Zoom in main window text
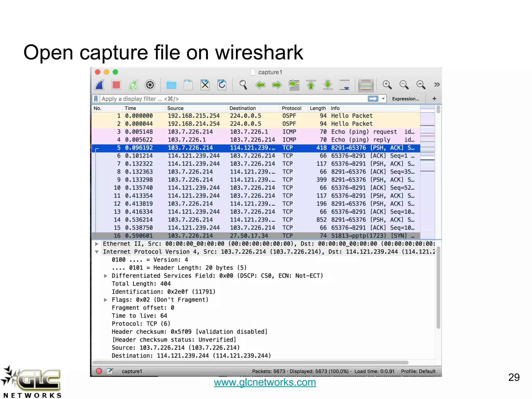 [x=387, y=85]
